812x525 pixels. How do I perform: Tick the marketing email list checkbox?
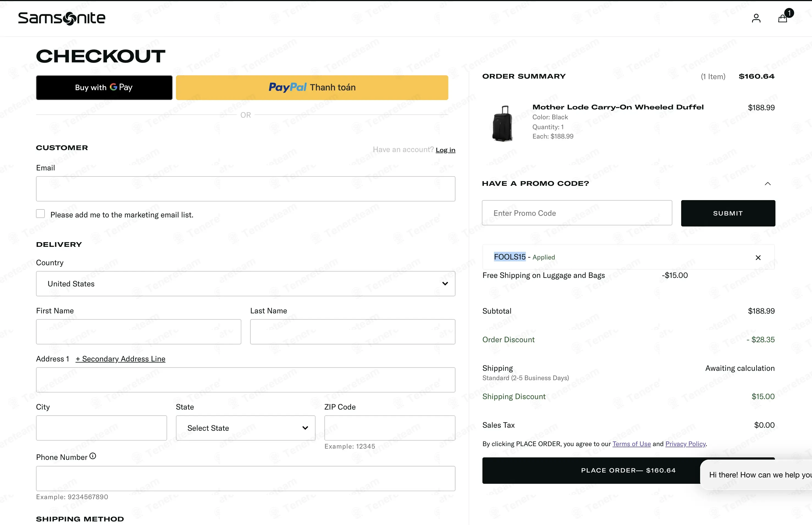point(41,214)
